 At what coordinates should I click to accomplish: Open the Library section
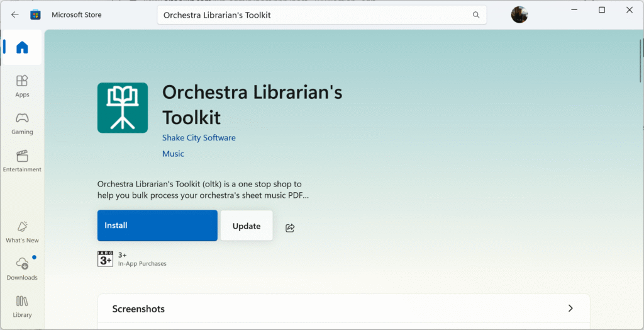[x=22, y=307]
